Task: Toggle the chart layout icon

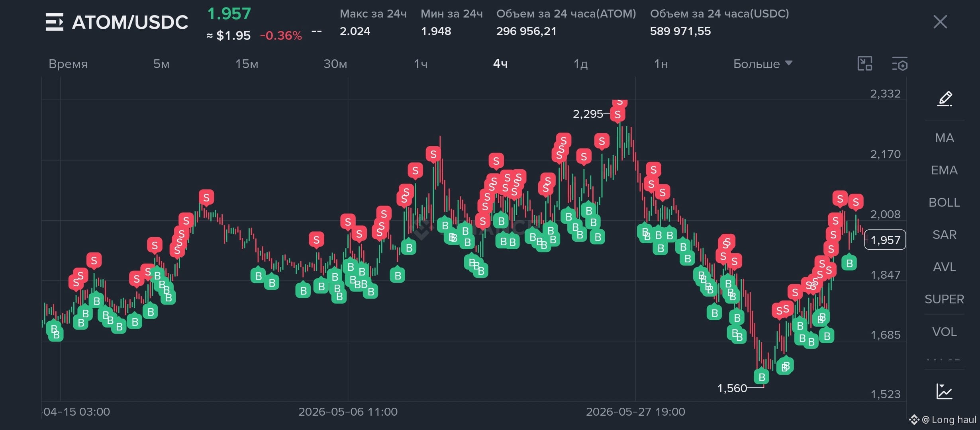Action: click(865, 64)
